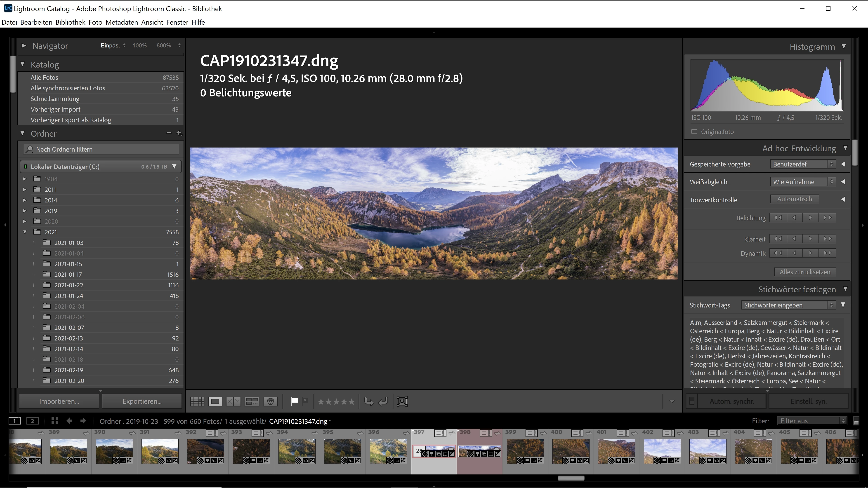Screen dimensions: 868x488
Task: Expand the Navigator panel
Action: tap(24, 45)
